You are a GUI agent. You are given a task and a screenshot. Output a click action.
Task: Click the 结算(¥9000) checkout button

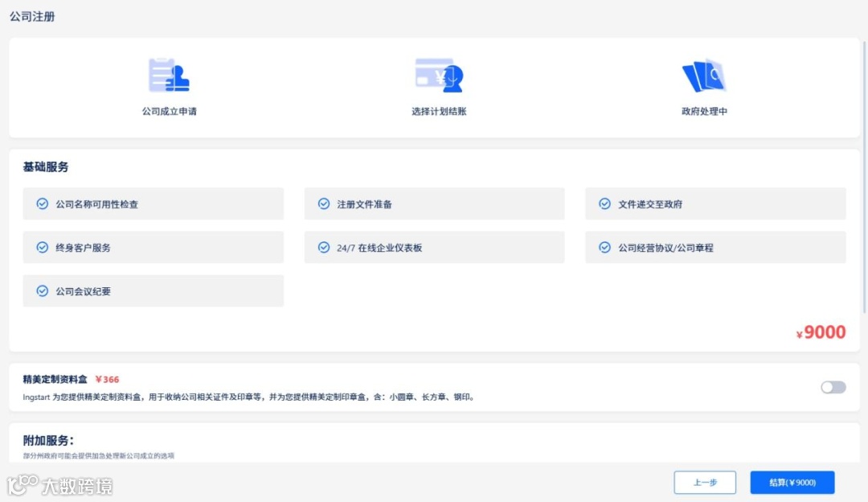(791, 482)
